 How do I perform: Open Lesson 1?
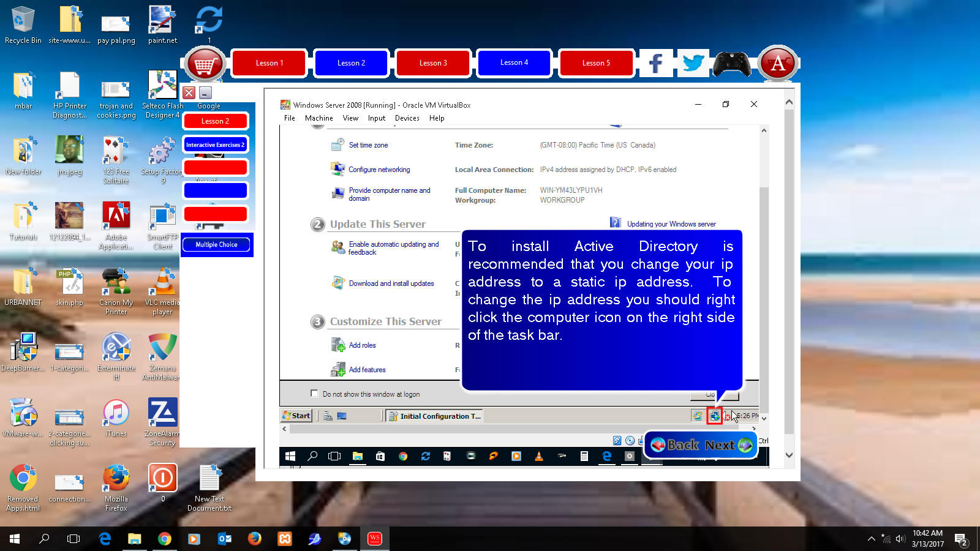(269, 63)
